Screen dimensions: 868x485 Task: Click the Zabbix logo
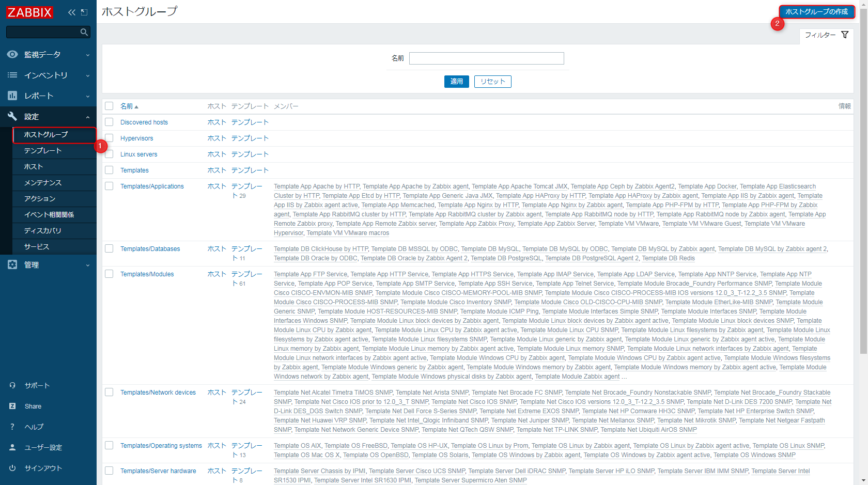click(x=30, y=12)
